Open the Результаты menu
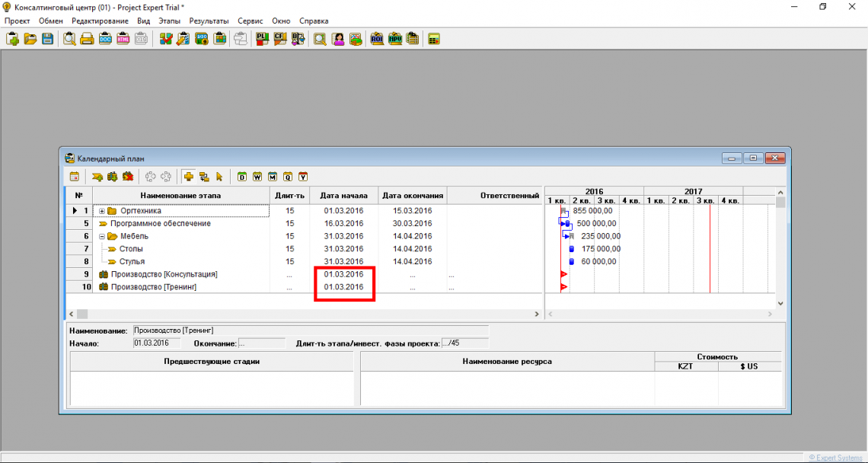 tap(209, 21)
